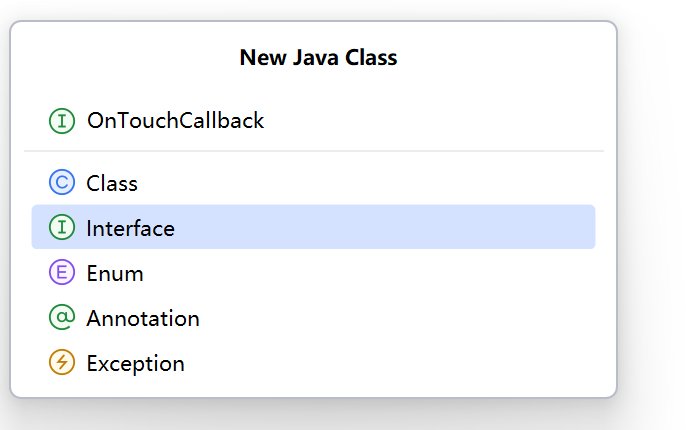Click the green Interface icon beside OnTouchCallback
The image size is (694, 430).
tap(62, 121)
